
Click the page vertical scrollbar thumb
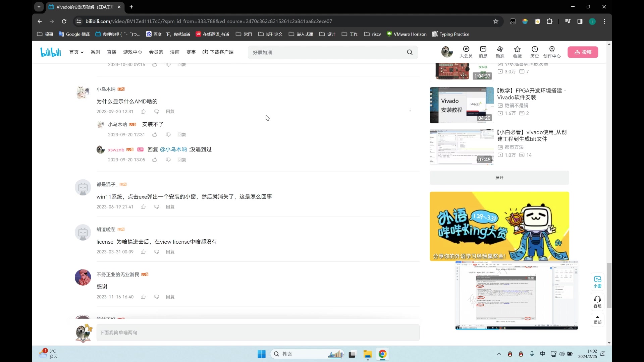609,285
